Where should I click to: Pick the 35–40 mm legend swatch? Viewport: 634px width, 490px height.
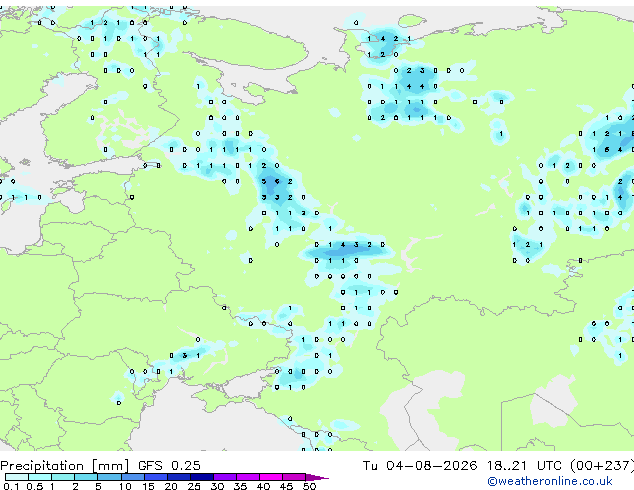click(x=248, y=477)
